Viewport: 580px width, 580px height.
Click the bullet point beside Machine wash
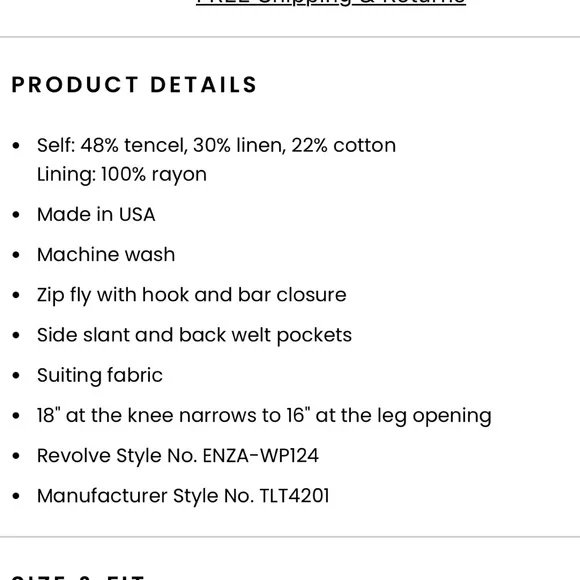[x=16, y=254]
